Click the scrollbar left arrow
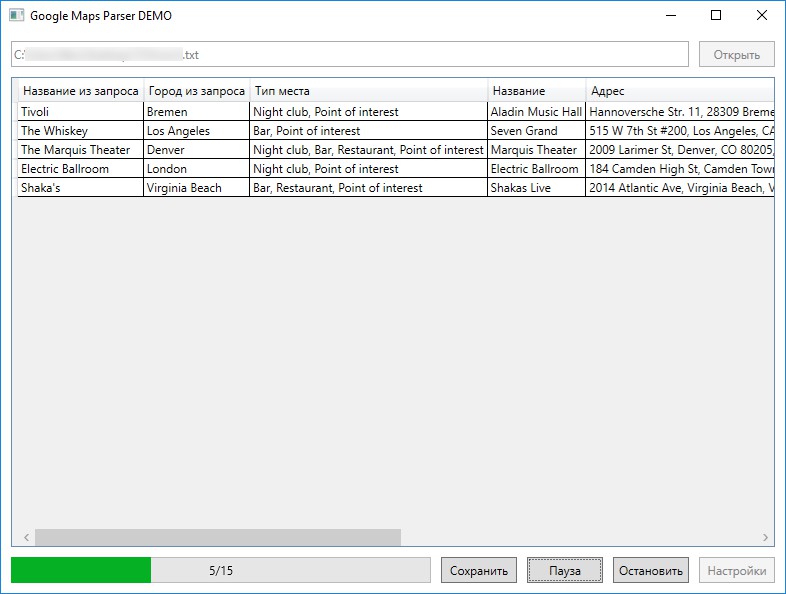 (x=27, y=537)
